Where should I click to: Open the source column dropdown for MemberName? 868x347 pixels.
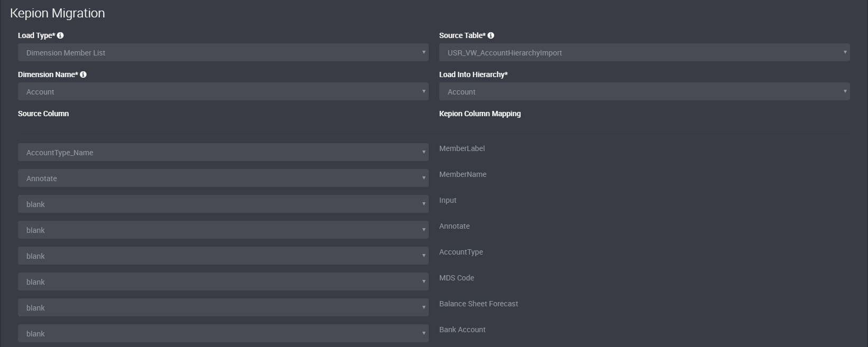point(223,178)
